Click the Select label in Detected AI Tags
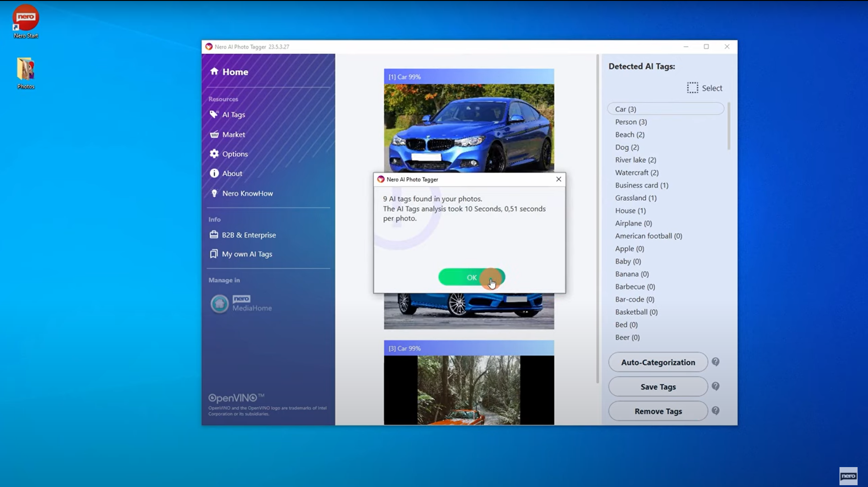The image size is (868, 487). pos(712,88)
